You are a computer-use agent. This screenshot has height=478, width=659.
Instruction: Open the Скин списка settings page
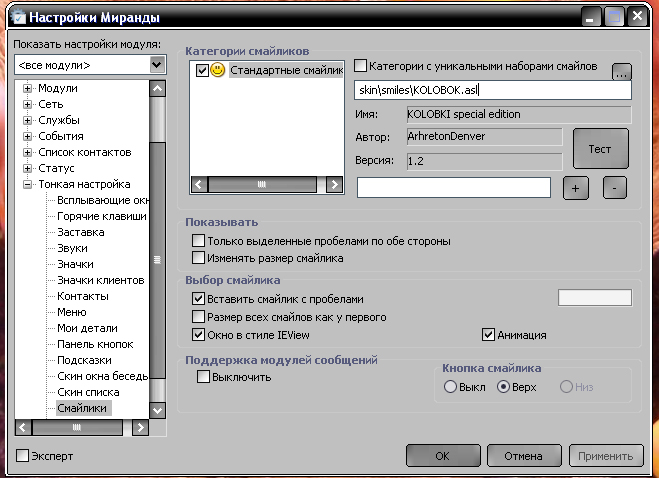(x=90, y=392)
